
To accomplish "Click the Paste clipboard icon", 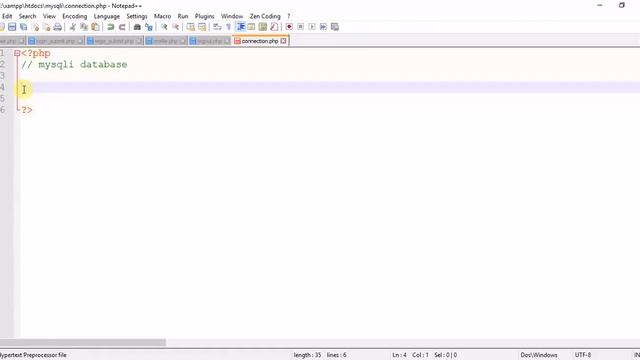I will 95,27.
